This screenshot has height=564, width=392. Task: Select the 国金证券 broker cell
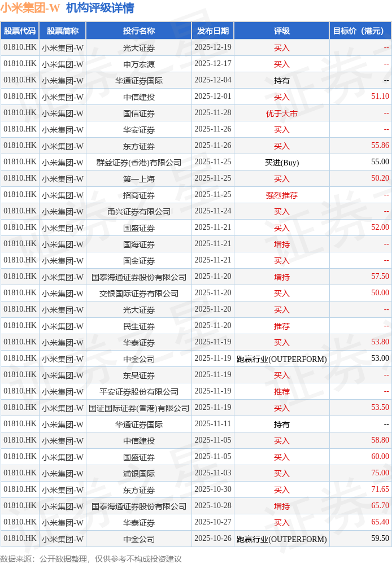point(139,260)
